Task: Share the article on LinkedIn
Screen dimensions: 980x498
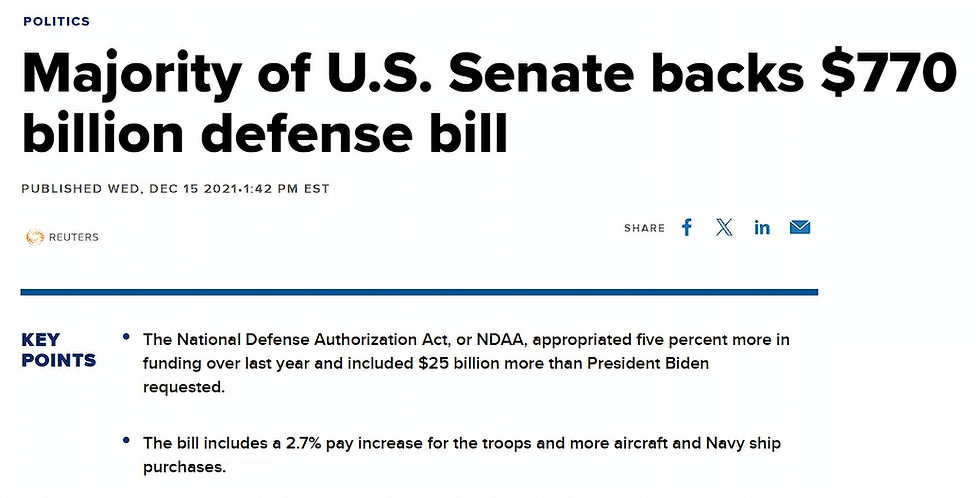Action: (x=762, y=228)
